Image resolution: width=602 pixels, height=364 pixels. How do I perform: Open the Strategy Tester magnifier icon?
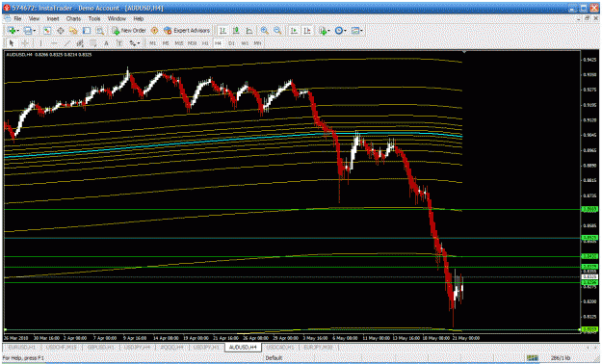(x=100, y=31)
